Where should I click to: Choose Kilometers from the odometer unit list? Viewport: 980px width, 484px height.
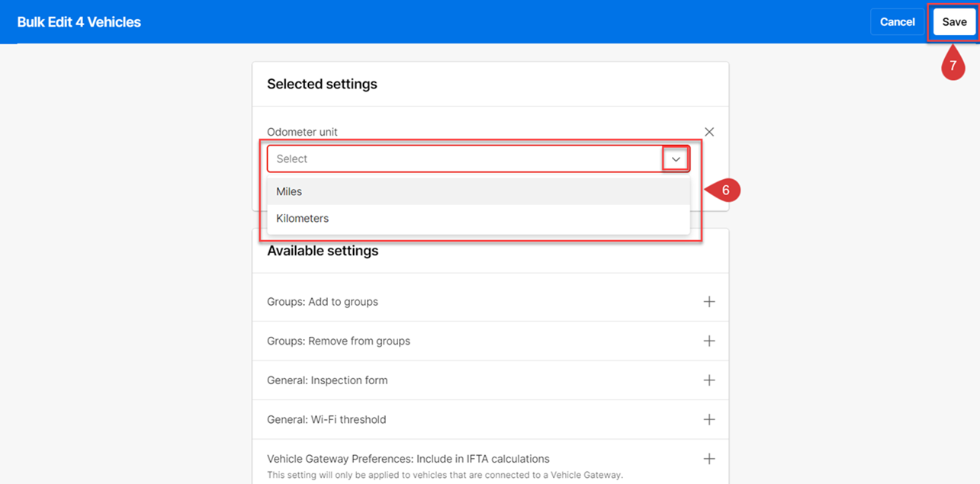[x=303, y=219]
